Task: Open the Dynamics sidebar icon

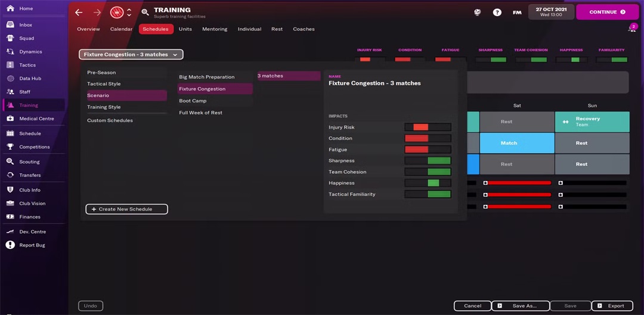Action: click(x=11, y=52)
